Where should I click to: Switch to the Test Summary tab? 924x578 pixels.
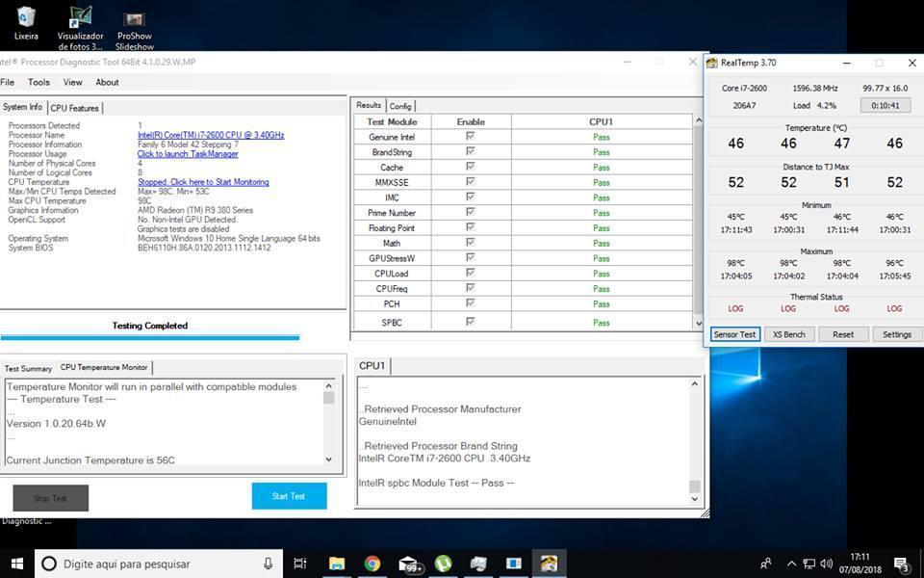[x=28, y=369]
